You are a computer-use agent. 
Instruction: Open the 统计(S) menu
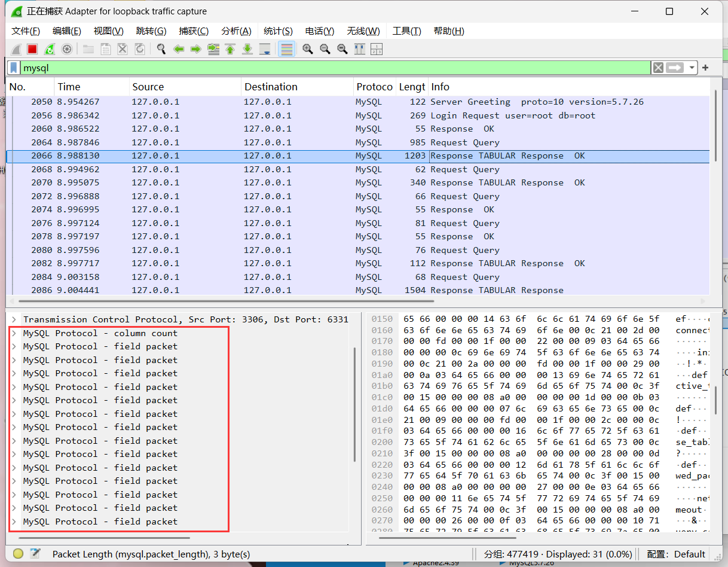click(x=278, y=31)
